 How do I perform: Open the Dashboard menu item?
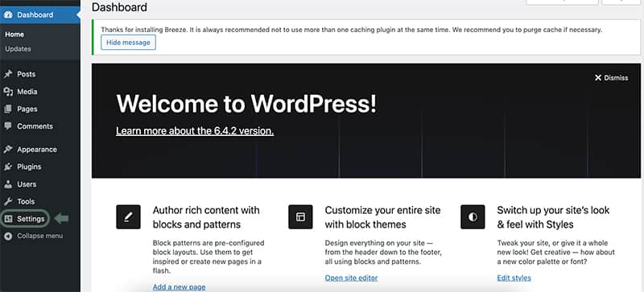(39, 14)
